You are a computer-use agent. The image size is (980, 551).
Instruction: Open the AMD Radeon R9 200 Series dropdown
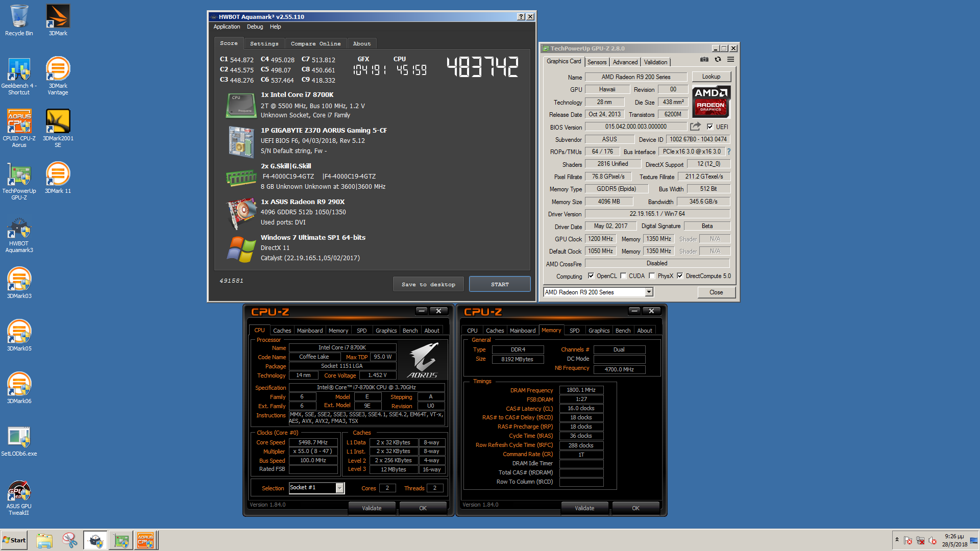[598, 292]
